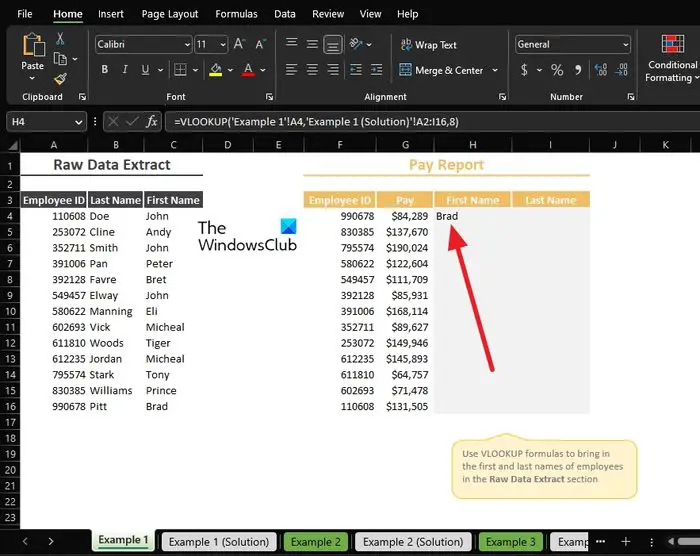700x556 pixels.
Task: Click the Cut scissors icon
Action: pos(60,38)
